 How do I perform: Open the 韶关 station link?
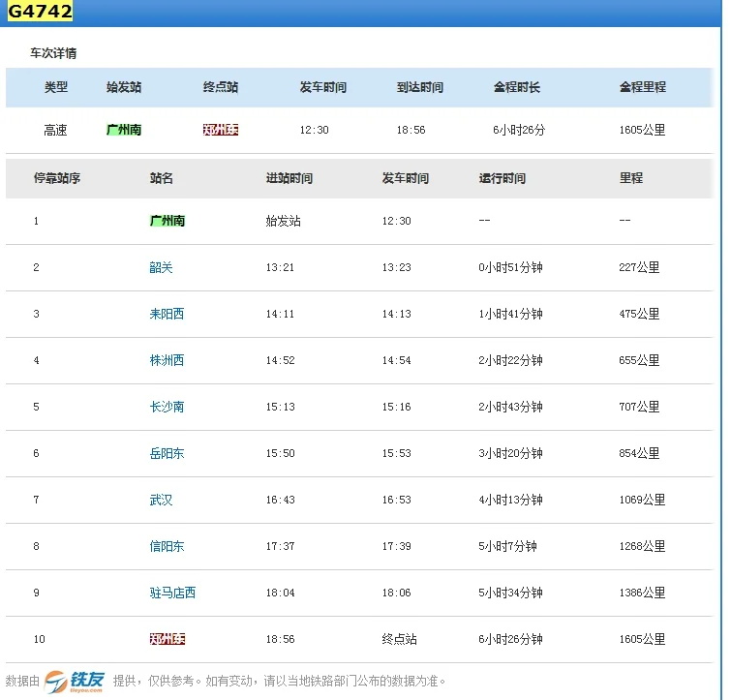point(161,267)
